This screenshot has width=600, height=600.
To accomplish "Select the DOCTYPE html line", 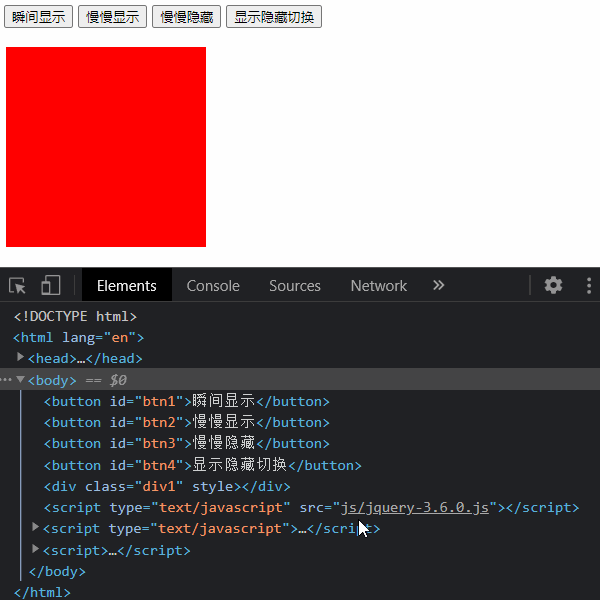I will point(75,316).
